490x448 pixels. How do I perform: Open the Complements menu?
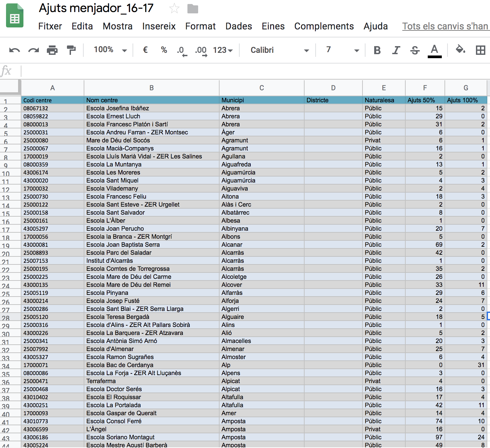pyautogui.click(x=324, y=26)
